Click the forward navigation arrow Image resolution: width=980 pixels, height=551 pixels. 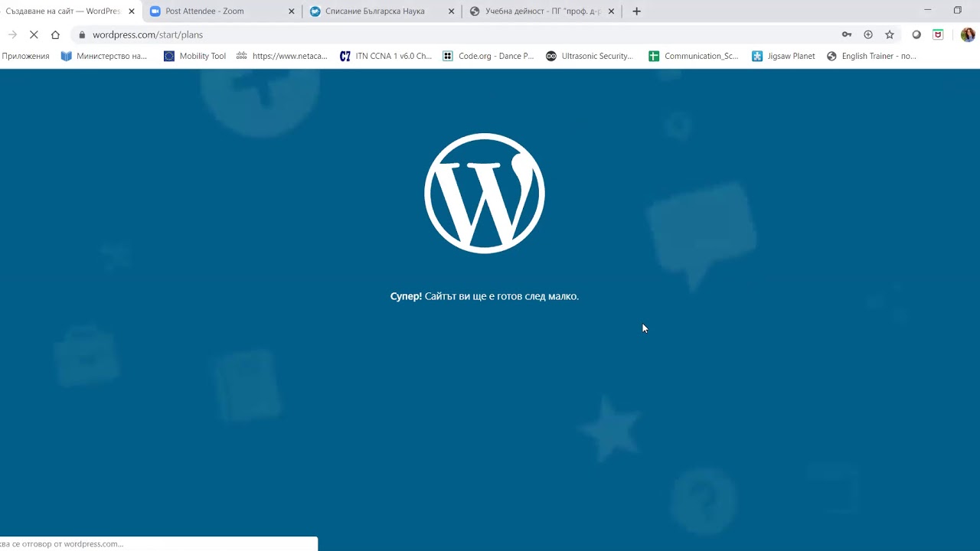click(12, 34)
